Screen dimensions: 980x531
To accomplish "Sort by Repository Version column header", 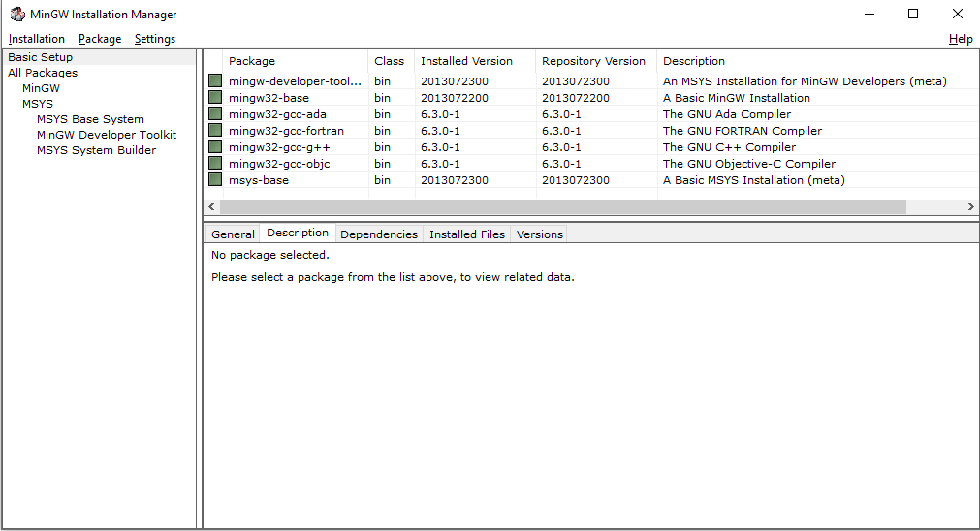I will 597,61.
